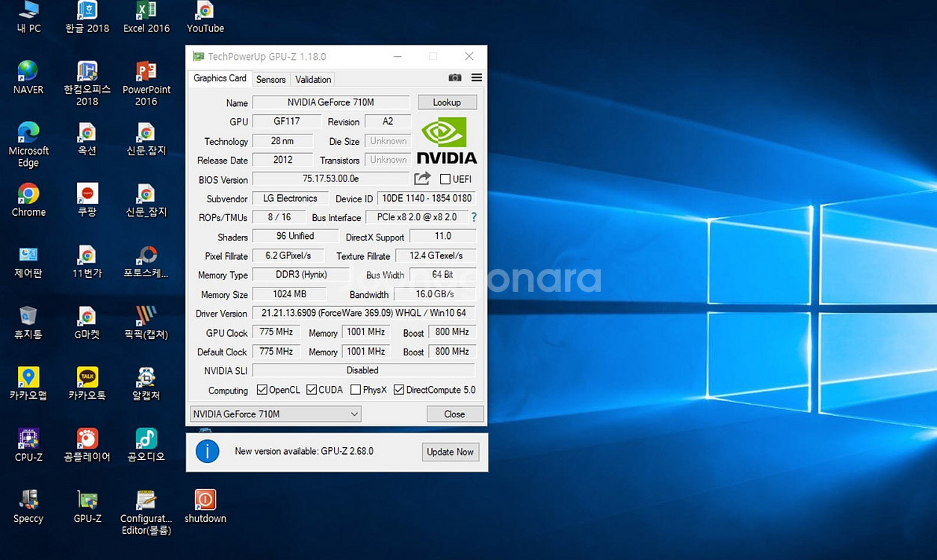Click the Driver Version field
The width and height of the screenshot is (937, 560).
coord(364,313)
